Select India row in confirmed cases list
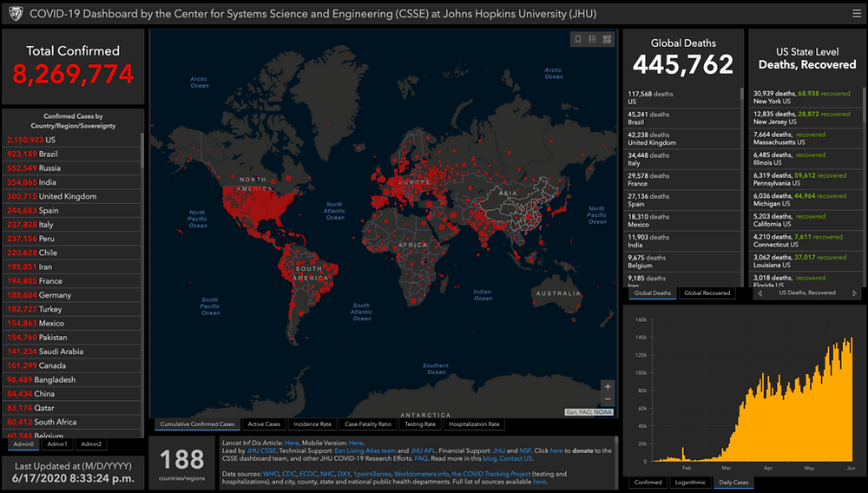The height and width of the screenshot is (493, 868). click(x=72, y=182)
